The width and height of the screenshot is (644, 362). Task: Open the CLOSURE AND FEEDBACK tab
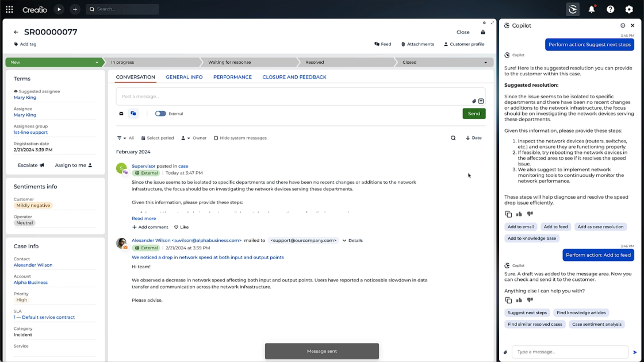pos(294,76)
